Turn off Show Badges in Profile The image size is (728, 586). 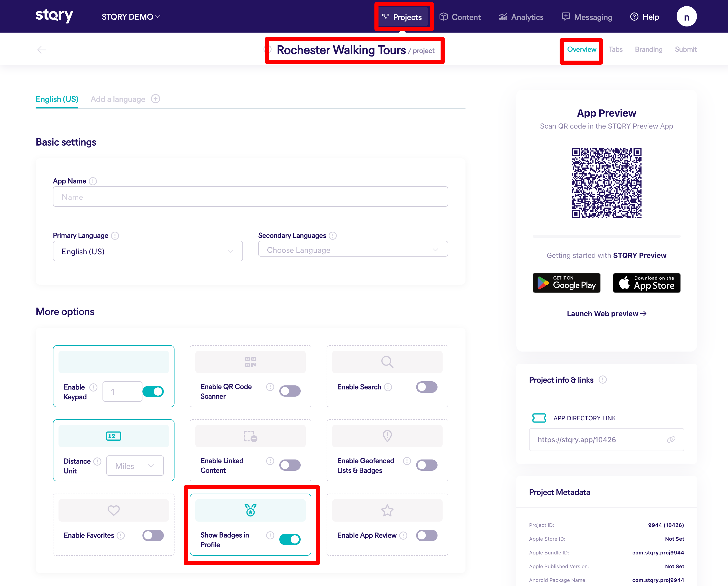pyautogui.click(x=290, y=539)
